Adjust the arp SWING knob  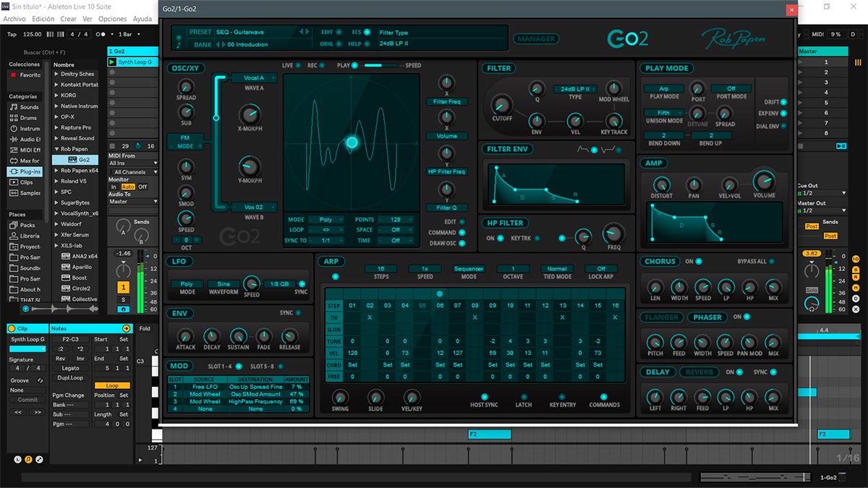click(x=340, y=396)
